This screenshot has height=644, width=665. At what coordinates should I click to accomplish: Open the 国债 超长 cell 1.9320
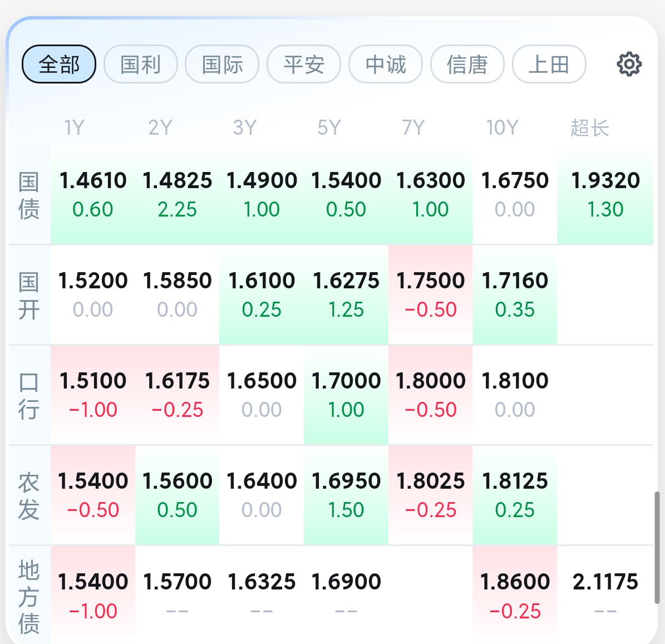tap(605, 195)
